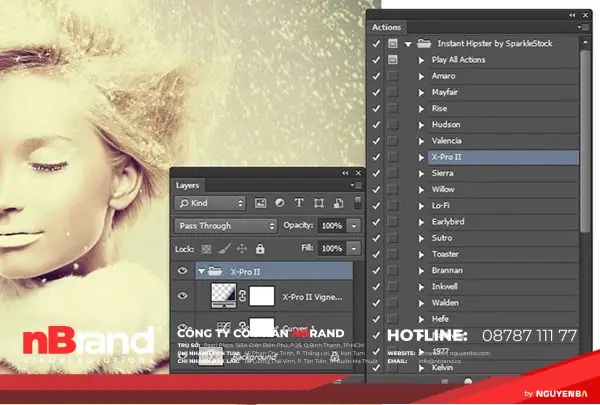
Task: Expand the Earlybird action steps
Action: pos(421,222)
